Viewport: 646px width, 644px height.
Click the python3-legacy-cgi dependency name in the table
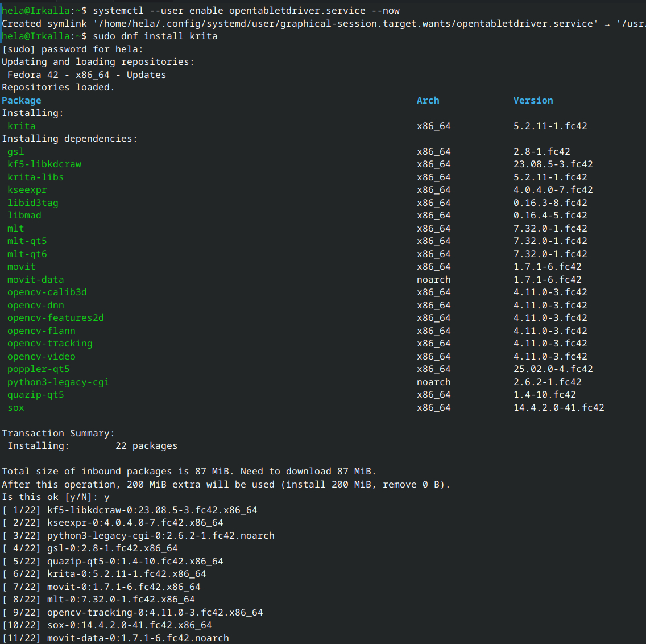coord(58,382)
